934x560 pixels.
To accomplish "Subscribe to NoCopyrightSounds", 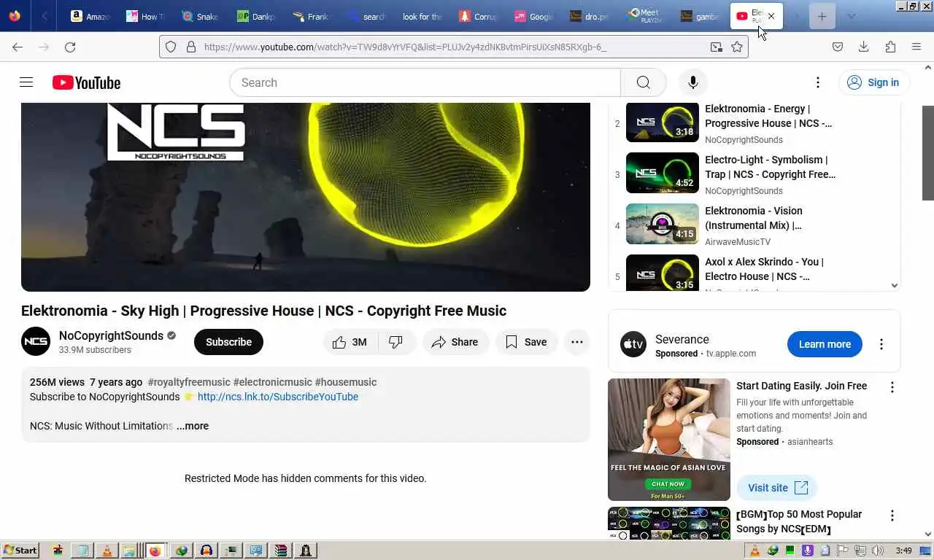I will [x=228, y=342].
